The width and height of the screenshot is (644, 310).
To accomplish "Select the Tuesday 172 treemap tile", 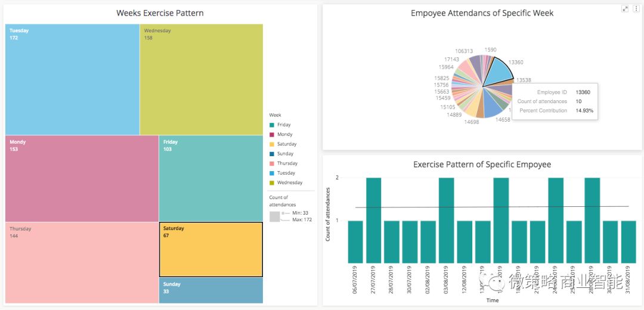I will click(x=72, y=79).
